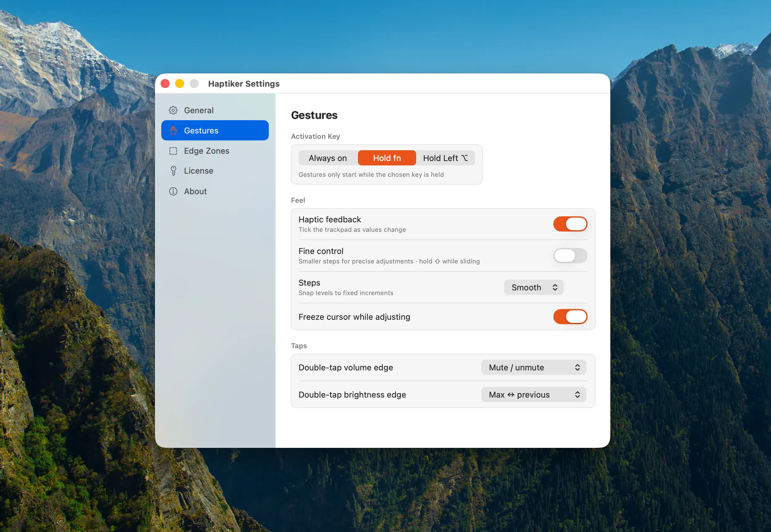Click 'Gestures only start while the chosen key is held'
This screenshot has width=771, height=532.
tap(371, 175)
